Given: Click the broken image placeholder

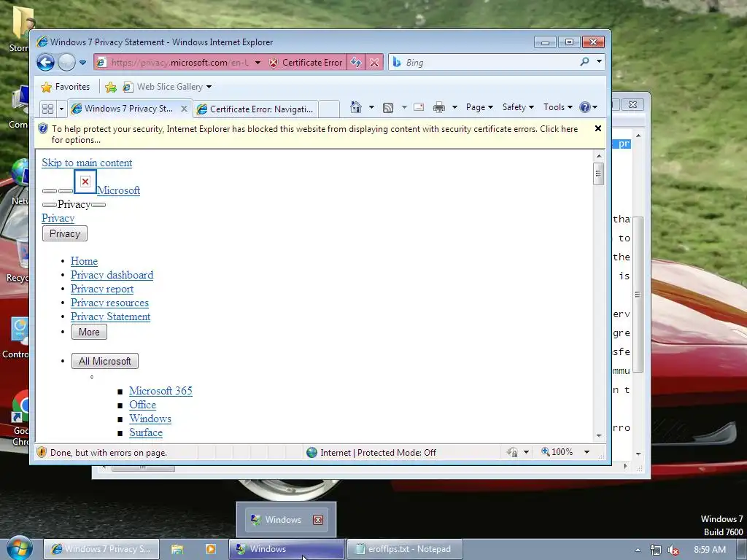Looking at the screenshot, I should pos(85,182).
